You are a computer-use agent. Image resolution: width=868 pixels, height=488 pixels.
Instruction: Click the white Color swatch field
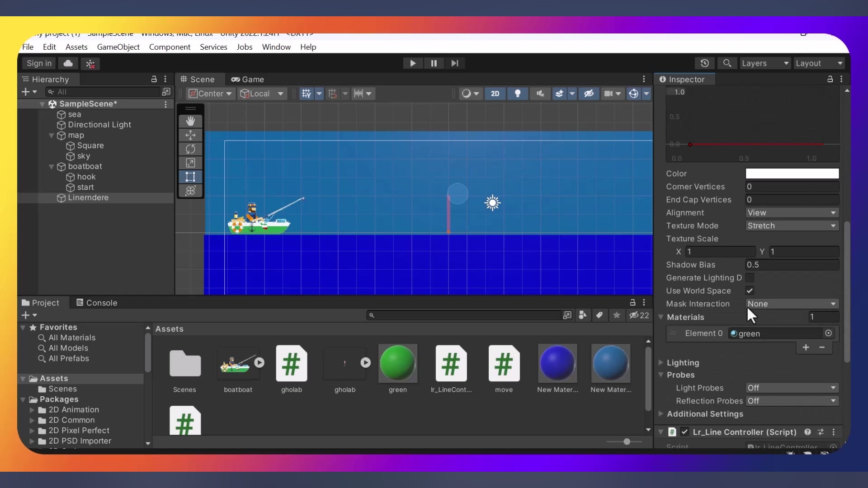[792, 174]
